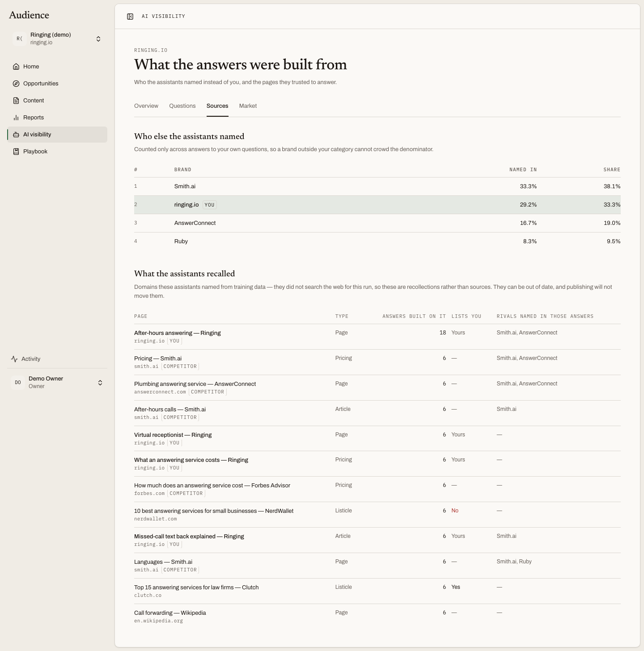Select the Sources tab
644x651 pixels.
[x=217, y=106]
